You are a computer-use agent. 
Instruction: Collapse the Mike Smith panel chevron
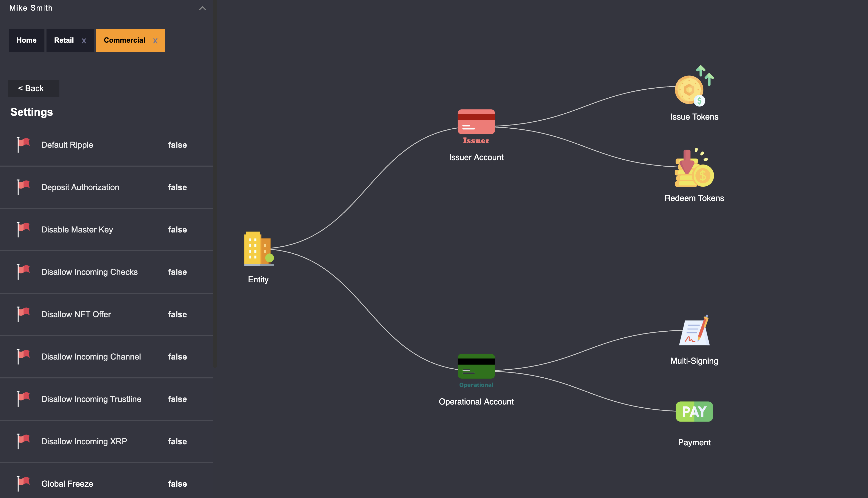tap(202, 8)
